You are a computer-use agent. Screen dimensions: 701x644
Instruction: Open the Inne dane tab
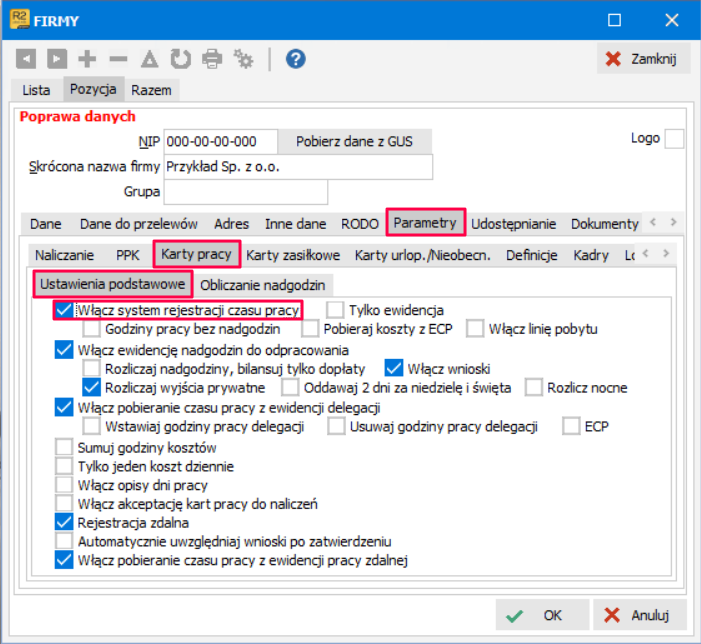click(296, 224)
